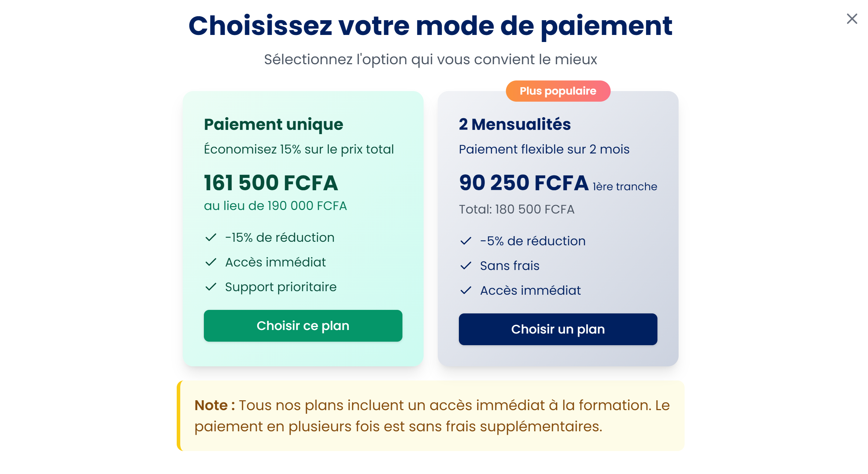Click checkmark icon beside '-5% de réduction'
This screenshot has height=474, width=868.
pos(466,241)
